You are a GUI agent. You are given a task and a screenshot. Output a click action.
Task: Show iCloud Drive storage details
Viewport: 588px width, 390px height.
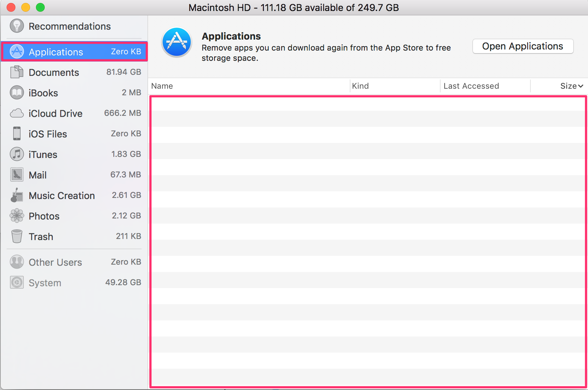74,113
